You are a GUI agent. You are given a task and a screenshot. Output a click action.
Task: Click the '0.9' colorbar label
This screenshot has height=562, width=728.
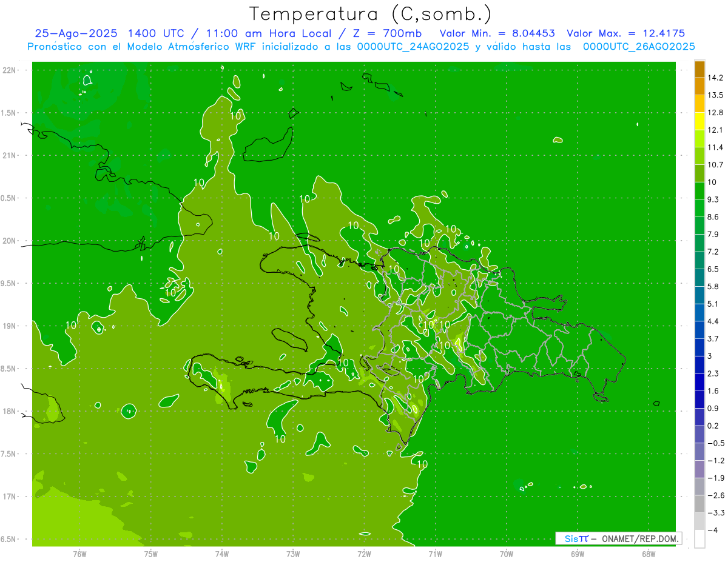[713, 408]
